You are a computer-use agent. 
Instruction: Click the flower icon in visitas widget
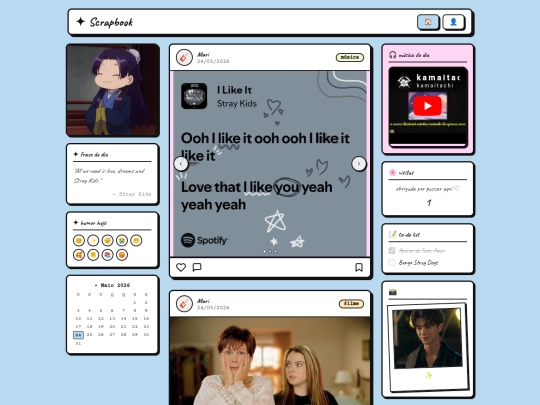click(392, 173)
